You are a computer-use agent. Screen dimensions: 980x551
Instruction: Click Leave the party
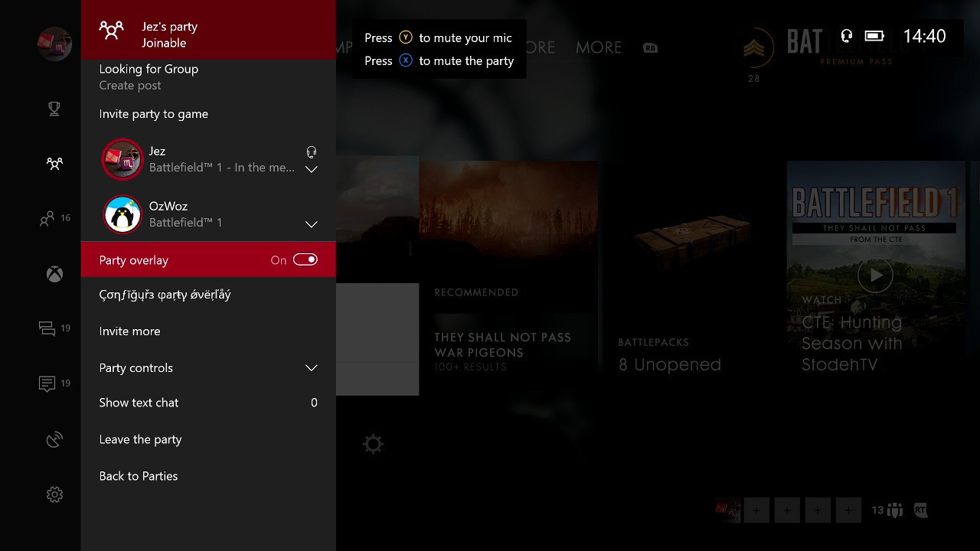[x=140, y=439]
